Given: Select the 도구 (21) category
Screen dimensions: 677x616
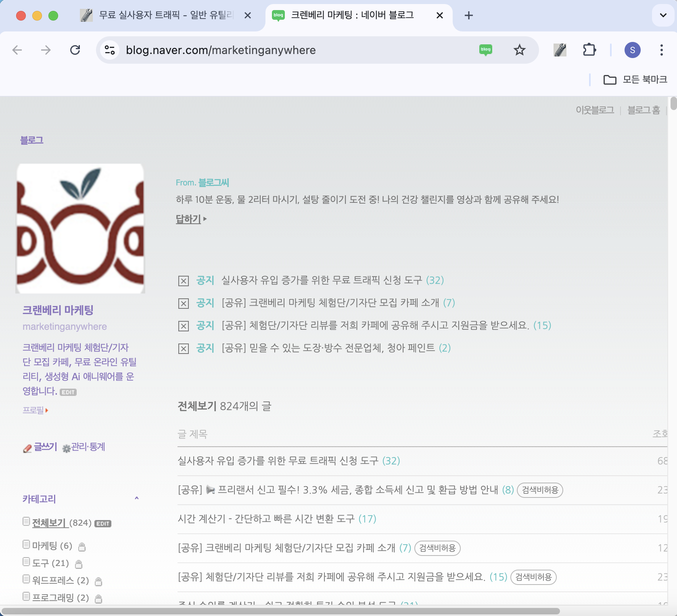Looking at the screenshot, I should (x=50, y=563).
